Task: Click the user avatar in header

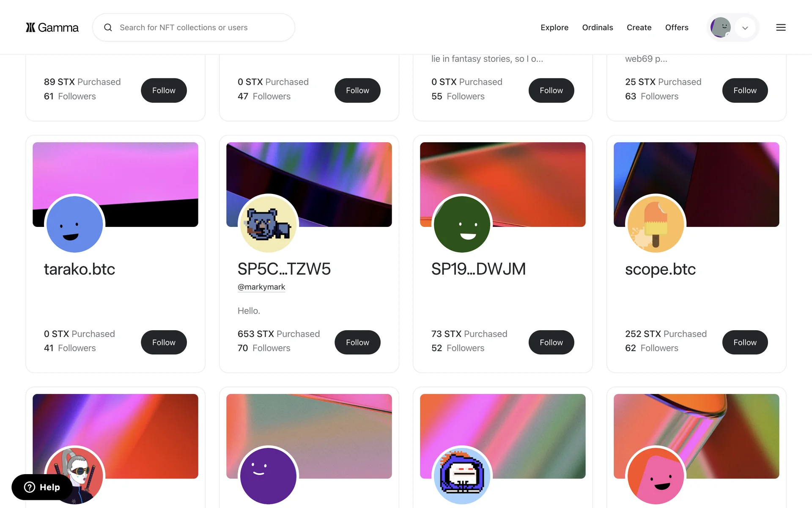Action: click(721, 28)
